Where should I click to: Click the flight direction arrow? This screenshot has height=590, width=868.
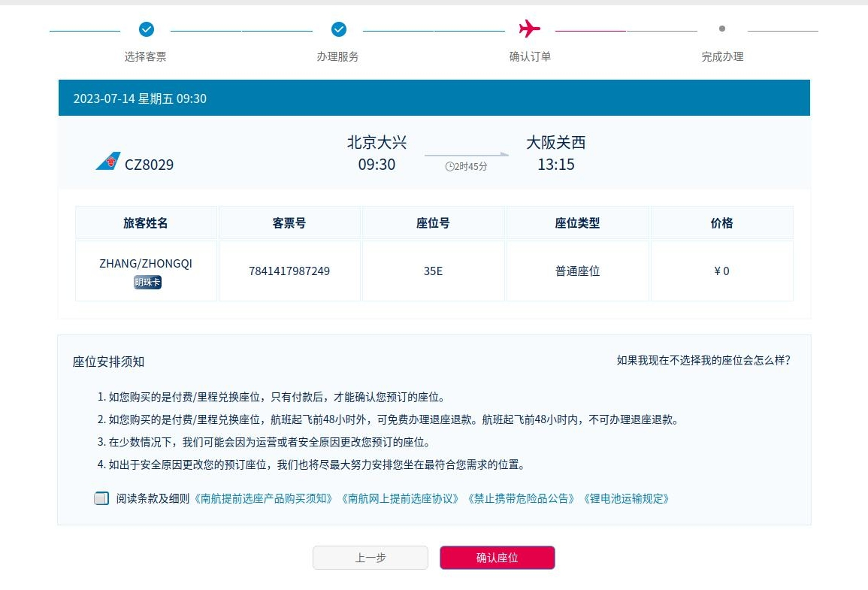[x=466, y=154]
